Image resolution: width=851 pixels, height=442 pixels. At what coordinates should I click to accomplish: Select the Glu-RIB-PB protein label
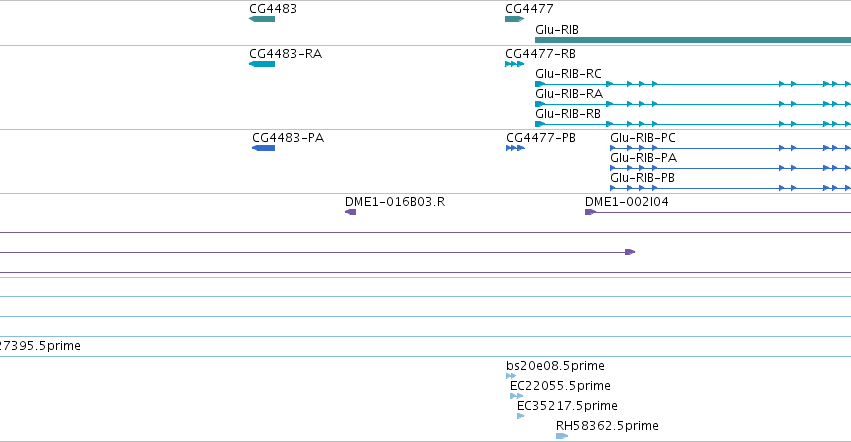tap(643, 178)
